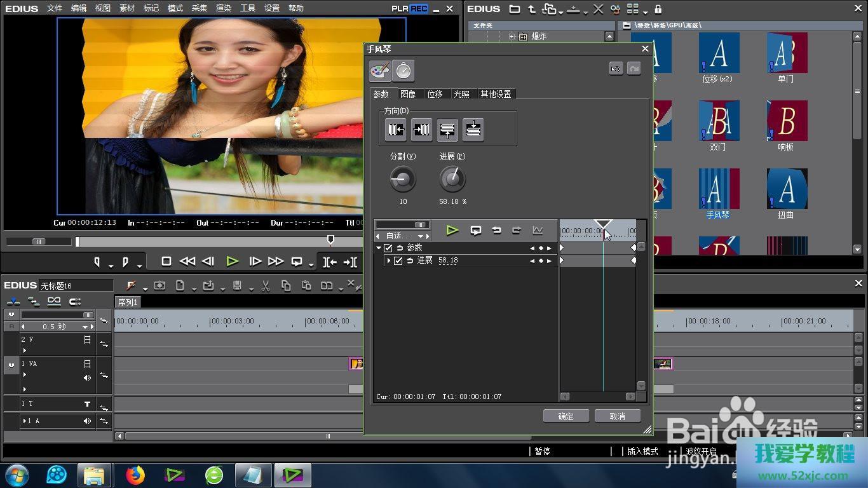
Task: Click the 取消 button
Action: click(617, 416)
